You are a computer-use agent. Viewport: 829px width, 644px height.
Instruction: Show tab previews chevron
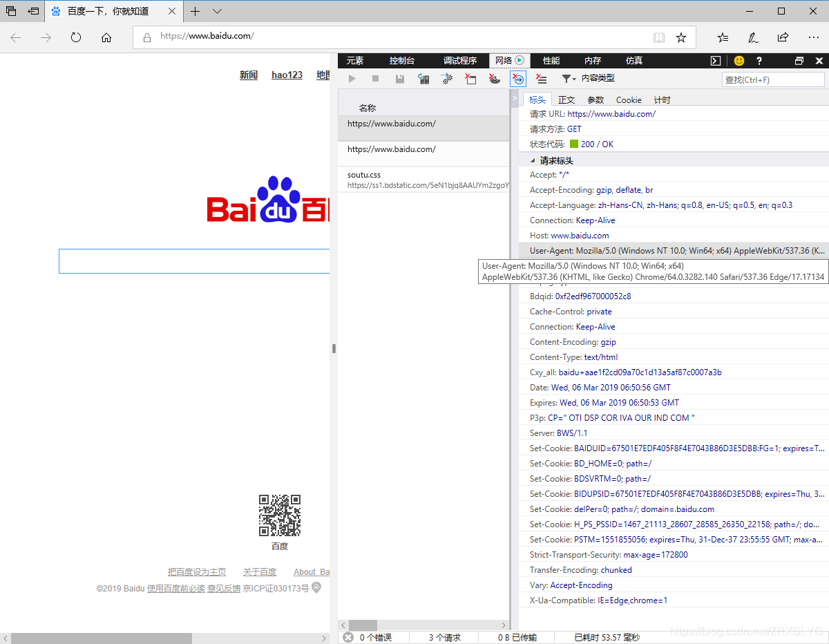[217, 11]
